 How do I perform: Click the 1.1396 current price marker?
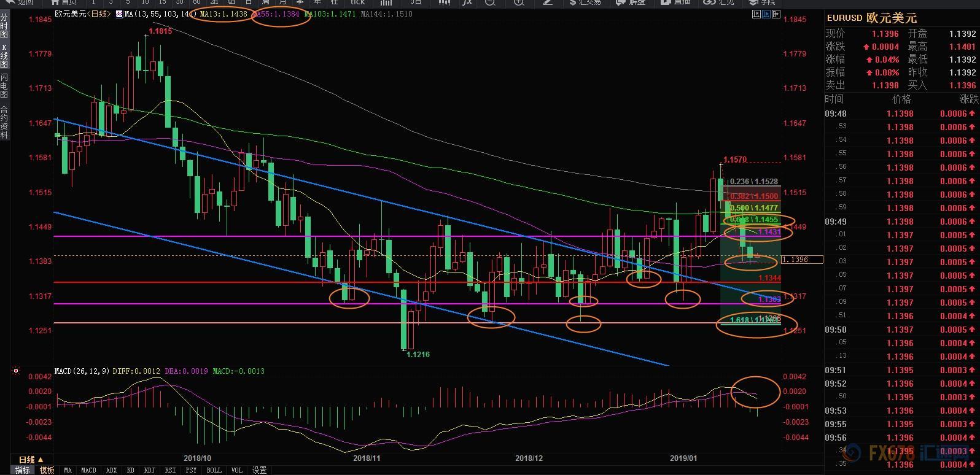802,260
